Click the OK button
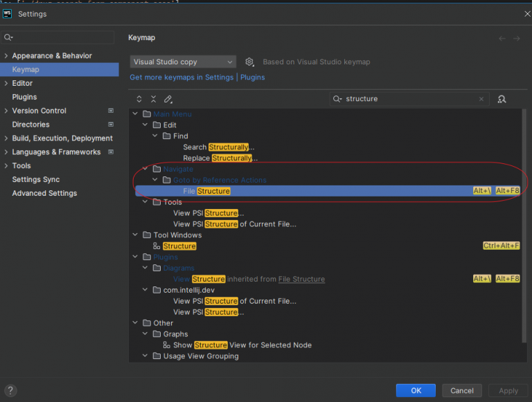Viewport: 532px width, 402px height. [x=416, y=390]
